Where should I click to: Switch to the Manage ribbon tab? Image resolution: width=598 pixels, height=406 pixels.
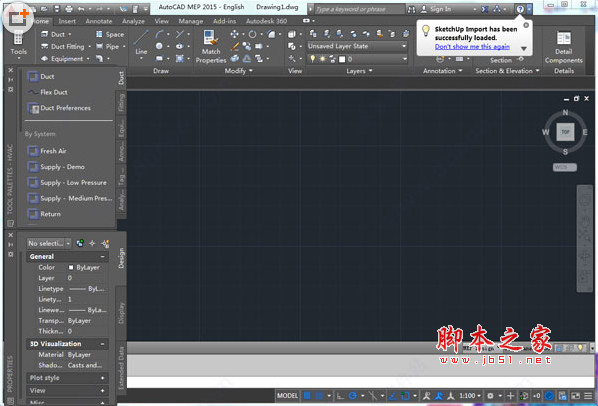point(190,21)
